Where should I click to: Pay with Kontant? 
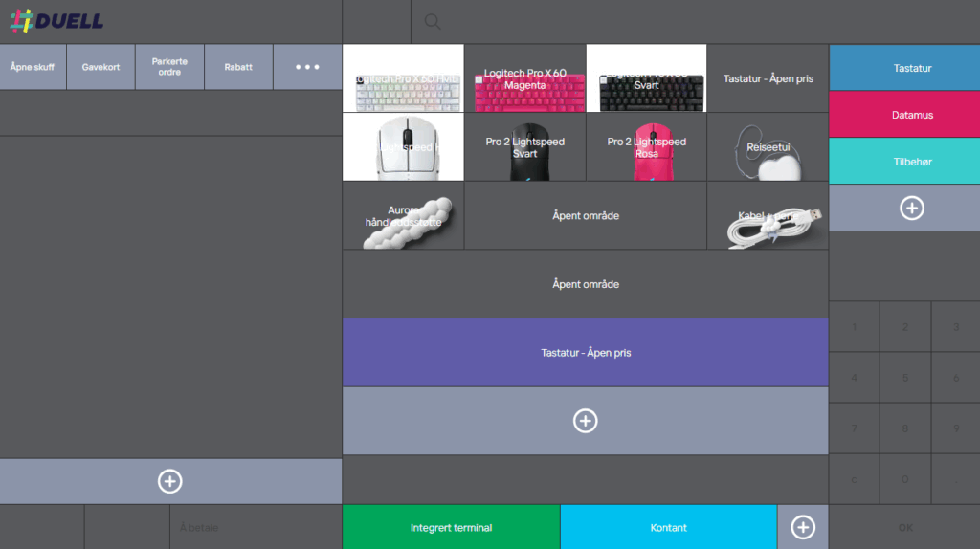[x=668, y=527]
